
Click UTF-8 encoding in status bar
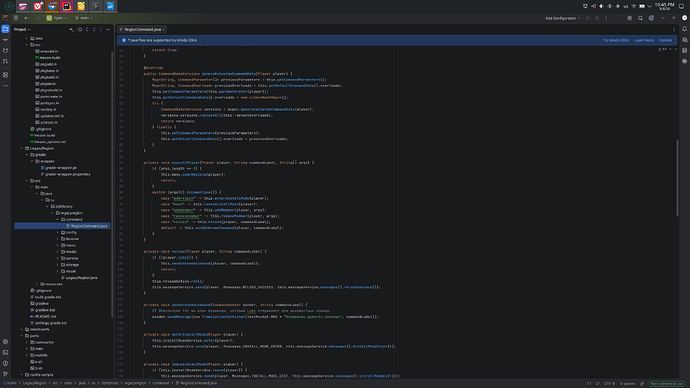point(609,384)
